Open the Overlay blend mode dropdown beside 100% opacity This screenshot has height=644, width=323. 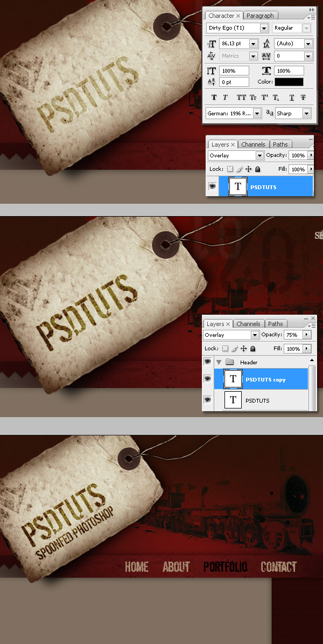(x=259, y=155)
